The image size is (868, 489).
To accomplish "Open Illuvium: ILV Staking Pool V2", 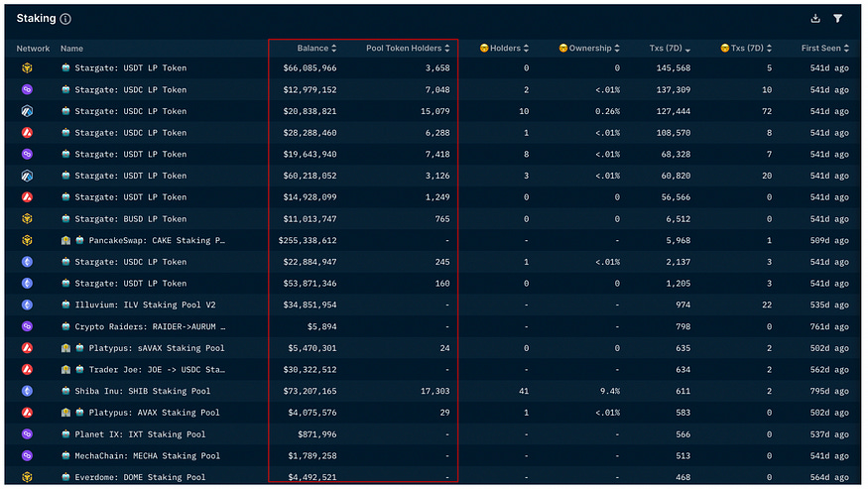I will [145, 306].
